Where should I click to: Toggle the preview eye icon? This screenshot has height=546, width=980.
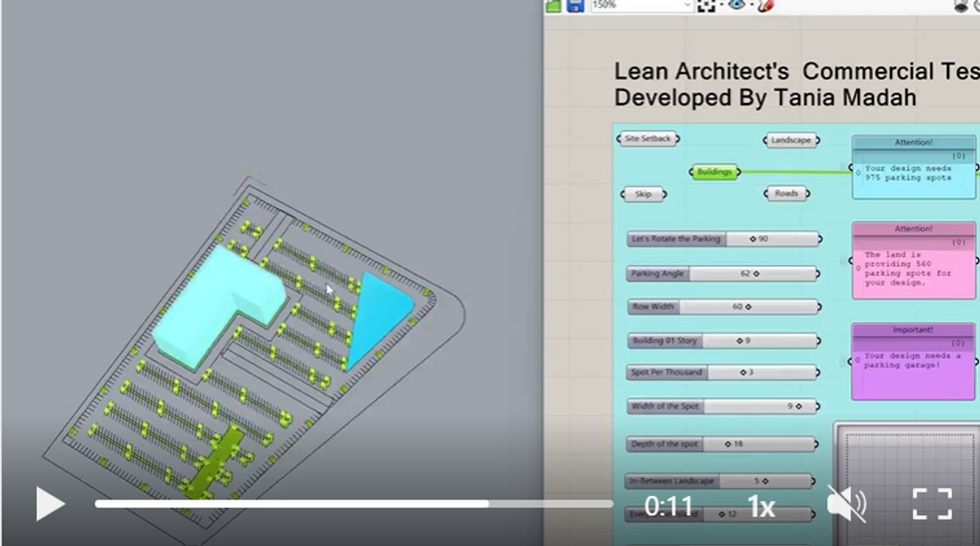[x=737, y=5]
